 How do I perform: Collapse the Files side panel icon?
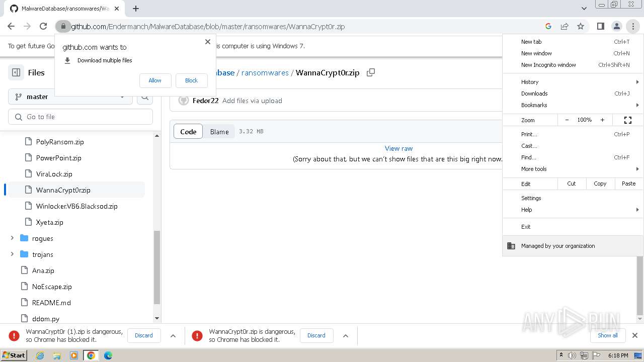(16, 72)
